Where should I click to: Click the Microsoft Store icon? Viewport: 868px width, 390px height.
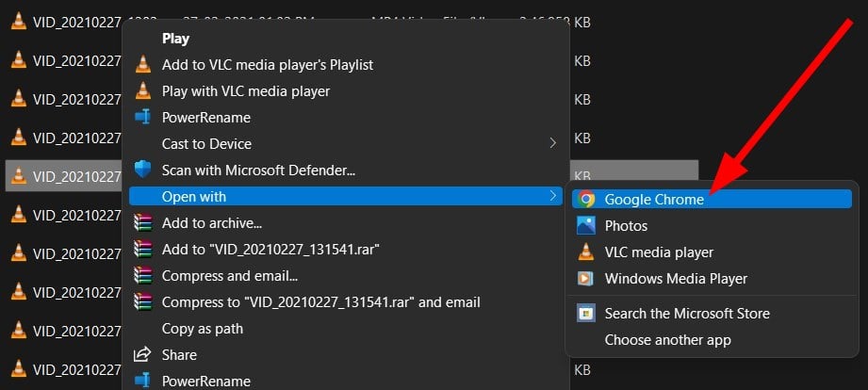pos(585,314)
